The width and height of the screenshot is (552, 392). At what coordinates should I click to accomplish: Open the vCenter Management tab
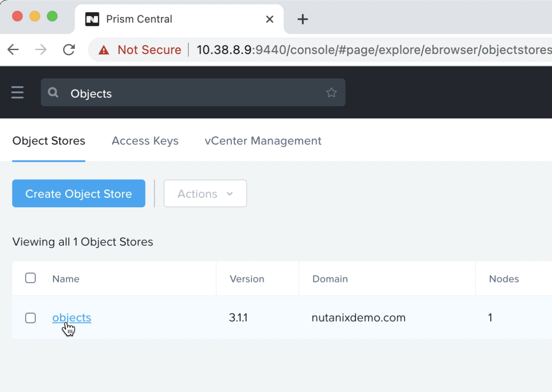263,141
